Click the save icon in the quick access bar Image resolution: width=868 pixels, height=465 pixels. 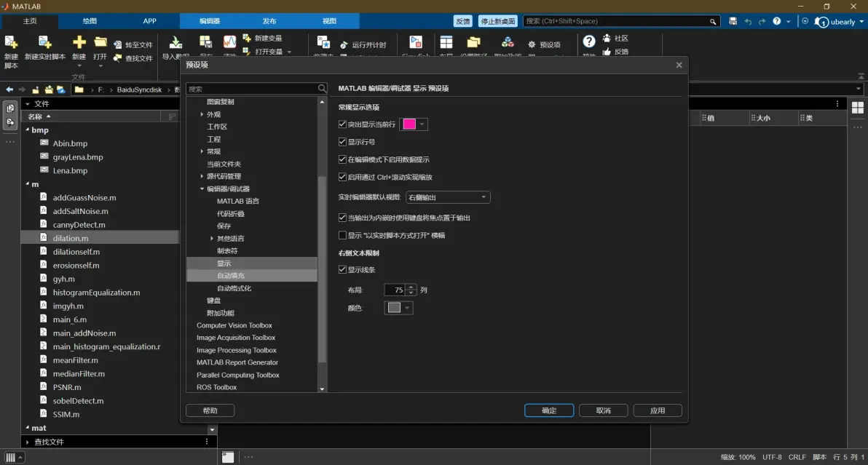pyautogui.click(x=733, y=21)
